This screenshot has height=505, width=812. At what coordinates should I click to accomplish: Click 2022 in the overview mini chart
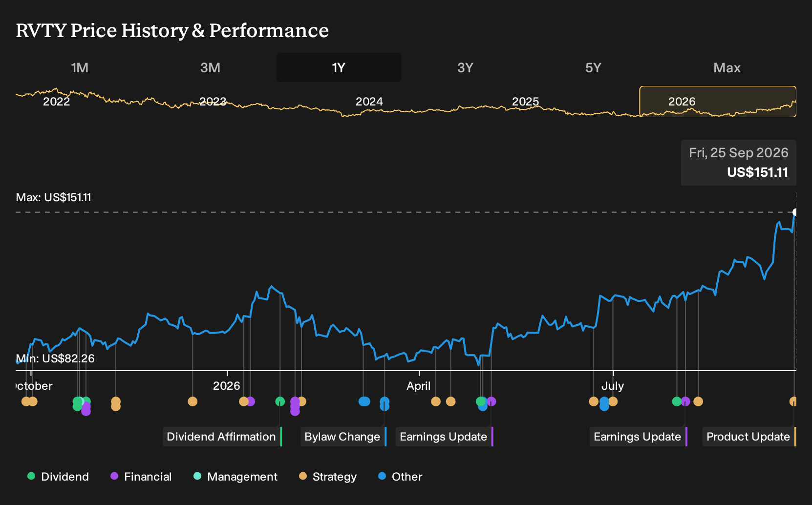click(57, 102)
